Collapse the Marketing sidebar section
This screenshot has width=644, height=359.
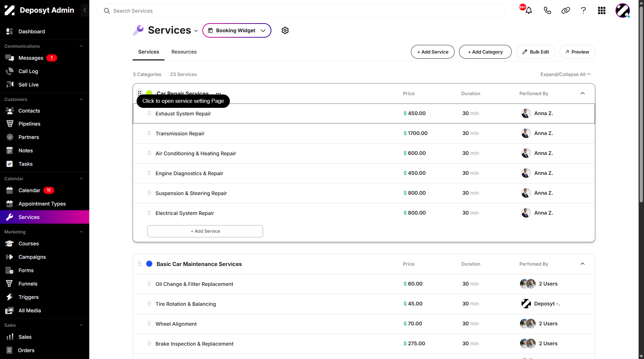[x=81, y=232]
